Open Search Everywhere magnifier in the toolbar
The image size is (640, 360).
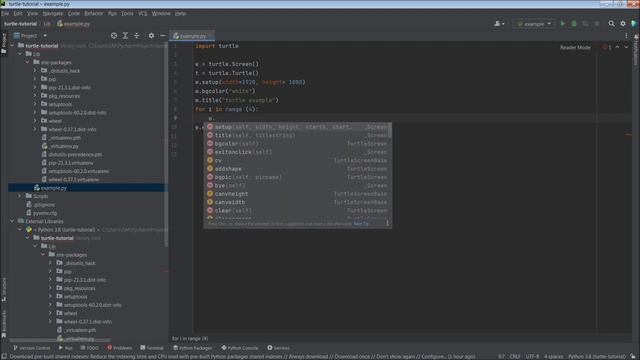(611, 24)
